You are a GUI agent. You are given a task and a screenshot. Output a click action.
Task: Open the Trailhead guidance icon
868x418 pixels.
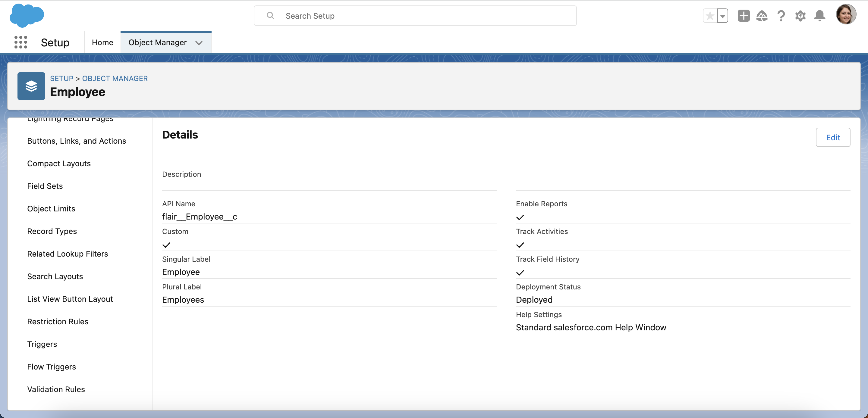[762, 16]
